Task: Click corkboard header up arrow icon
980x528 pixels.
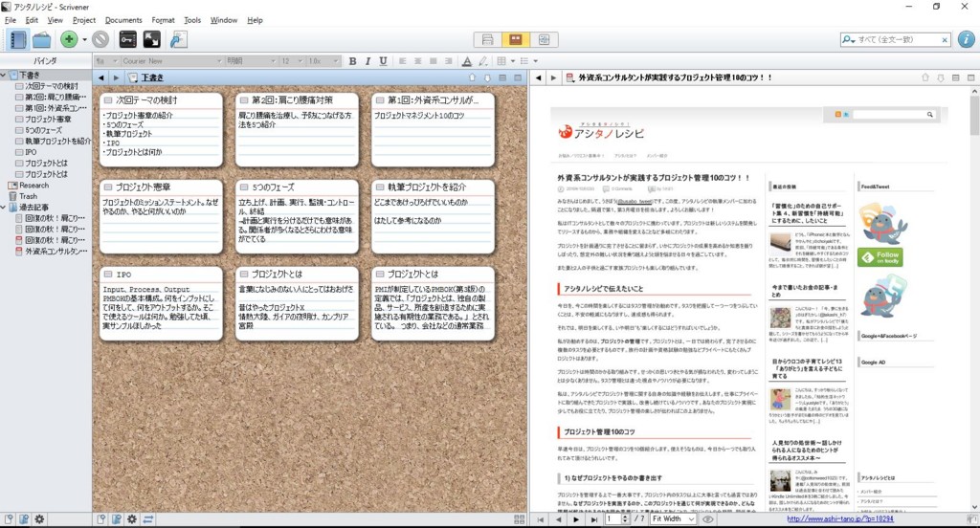Action: [x=473, y=77]
